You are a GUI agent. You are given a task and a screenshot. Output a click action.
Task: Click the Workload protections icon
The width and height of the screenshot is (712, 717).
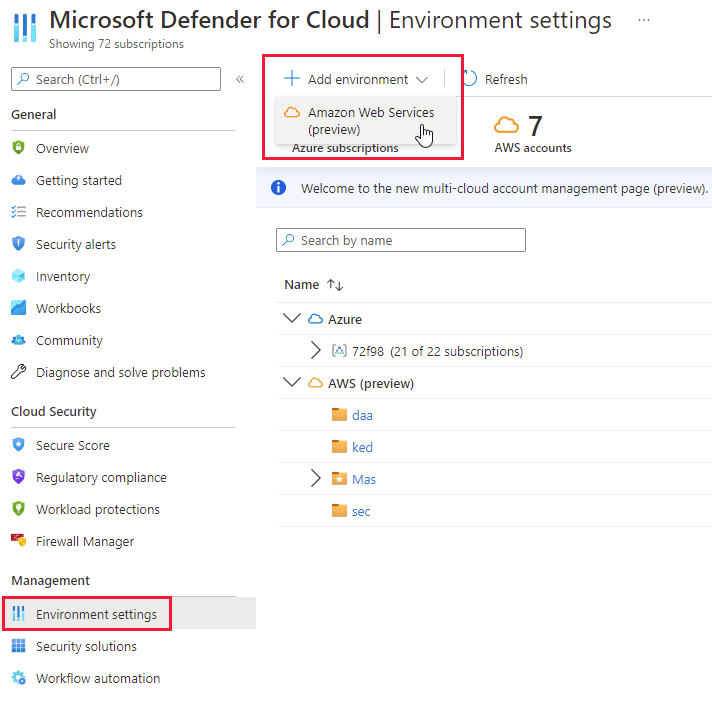point(18,508)
